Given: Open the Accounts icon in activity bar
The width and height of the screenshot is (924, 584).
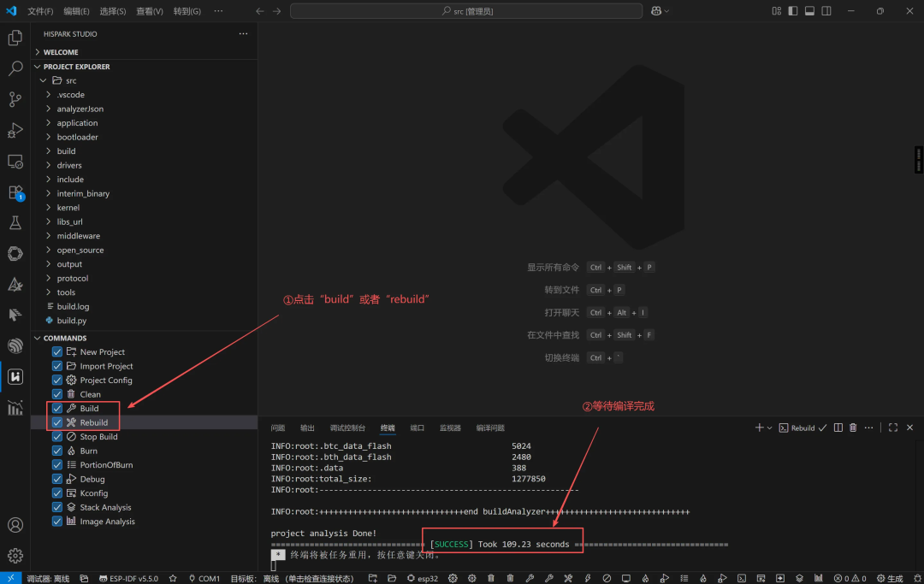Looking at the screenshot, I should (x=15, y=524).
